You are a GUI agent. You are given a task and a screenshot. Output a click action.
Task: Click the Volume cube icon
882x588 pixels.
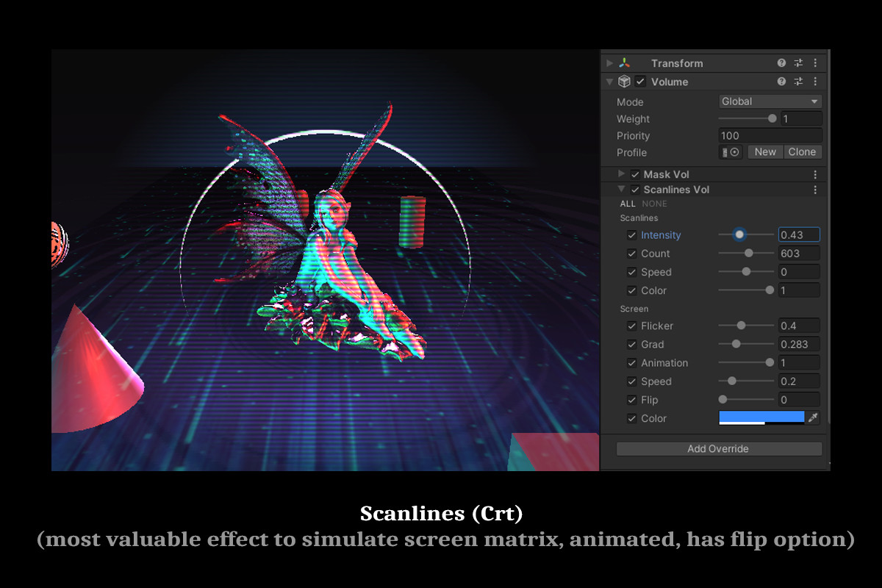coord(624,82)
